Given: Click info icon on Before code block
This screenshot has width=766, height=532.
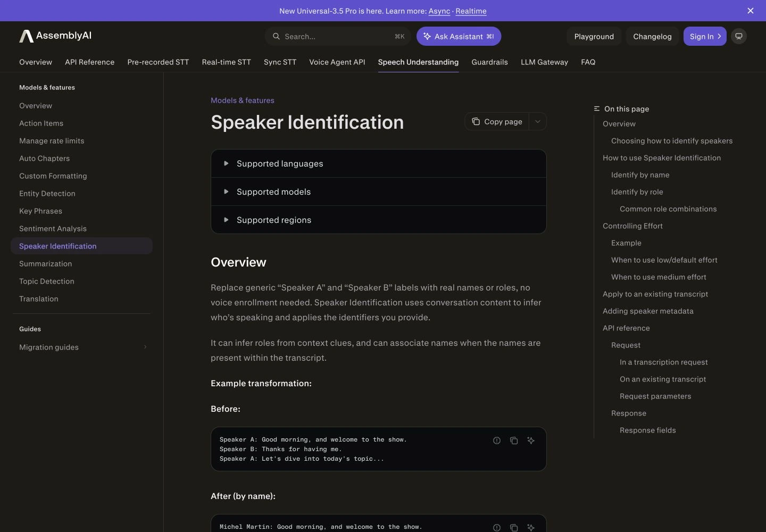Looking at the screenshot, I should (x=497, y=440).
